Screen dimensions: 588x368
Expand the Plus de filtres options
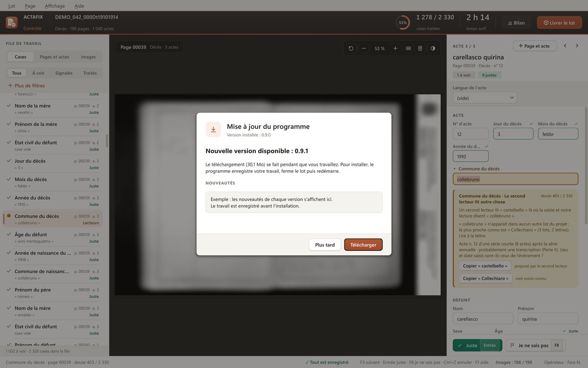26,85
